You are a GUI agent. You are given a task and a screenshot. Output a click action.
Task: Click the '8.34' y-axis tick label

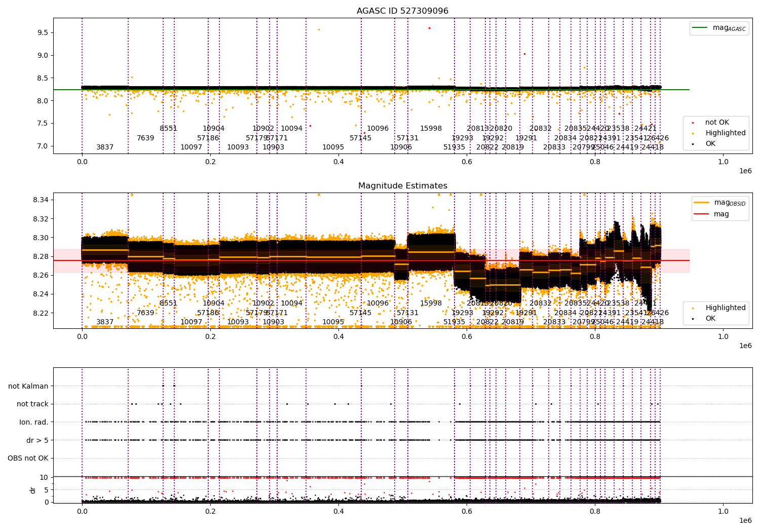[41, 200]
